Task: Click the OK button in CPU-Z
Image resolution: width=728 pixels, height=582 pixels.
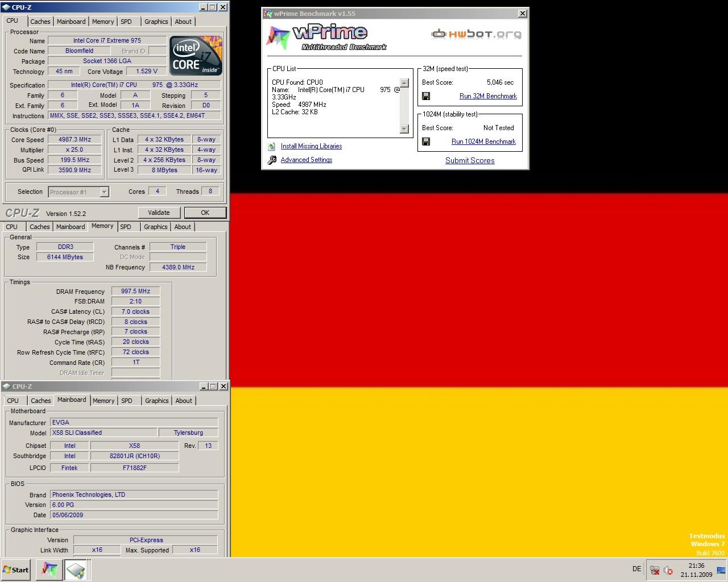Action: pyautogui.click(x=205, y=213)
